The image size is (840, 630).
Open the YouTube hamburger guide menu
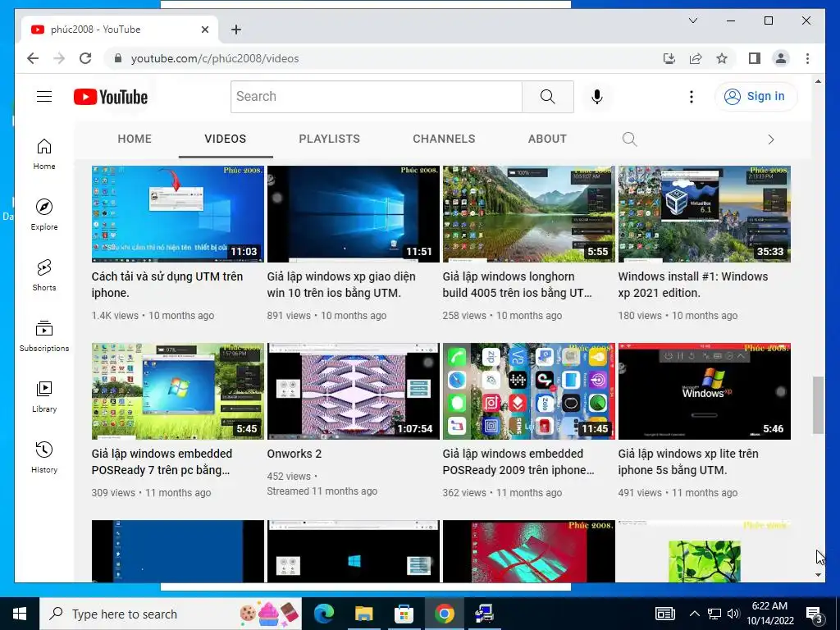click(x=44, y=97)
